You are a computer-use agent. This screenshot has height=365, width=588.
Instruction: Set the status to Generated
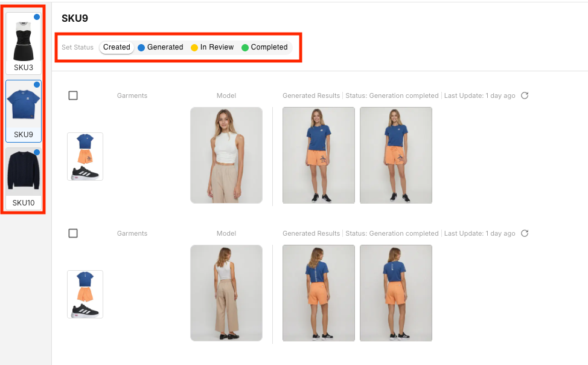coord(164,47)
